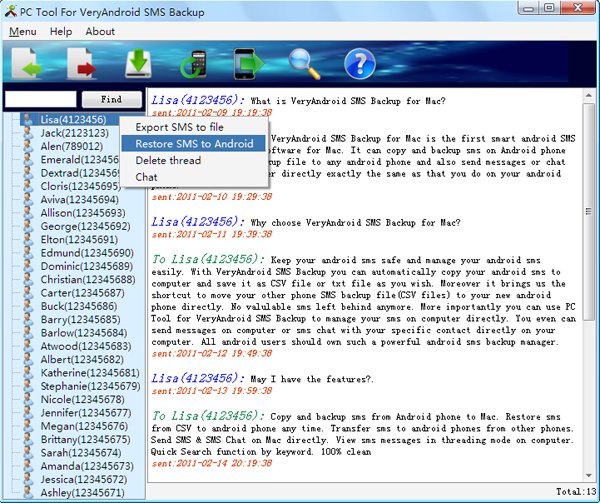This screenshot has width=600, height=503.
Task: Select contact Albert(12345682)
Action: point(82,360)
